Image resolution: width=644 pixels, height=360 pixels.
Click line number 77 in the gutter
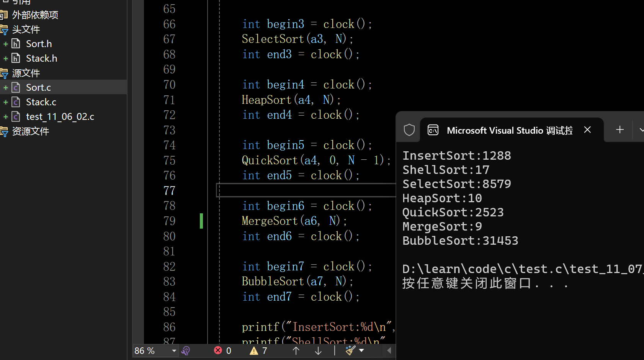click(x=169, y=190)
